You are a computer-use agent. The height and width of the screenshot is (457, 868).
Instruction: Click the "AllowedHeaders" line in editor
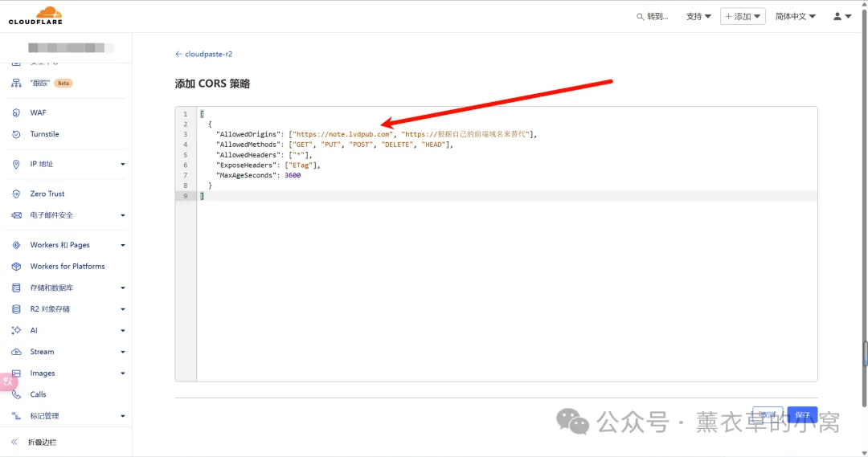264,155
